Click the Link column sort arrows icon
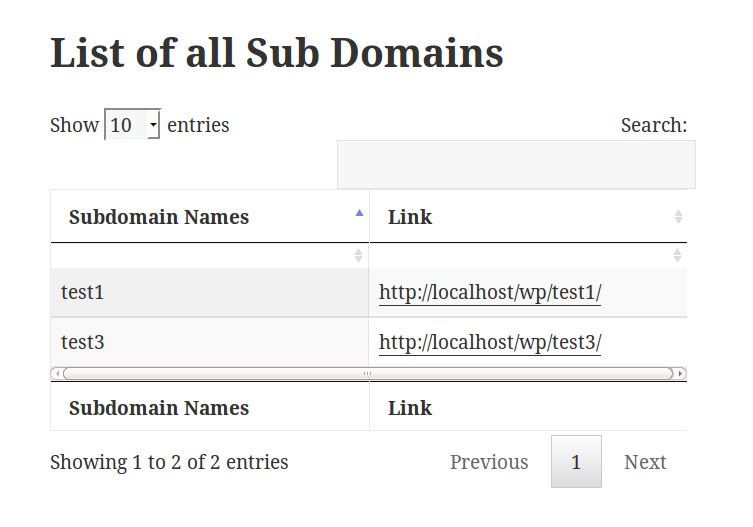Viewport: 753px width, 527px height. pos(678,217)
